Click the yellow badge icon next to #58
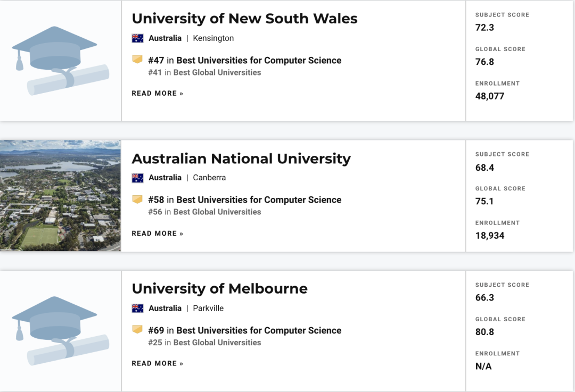Screen dimensions: 575x392 137,199
